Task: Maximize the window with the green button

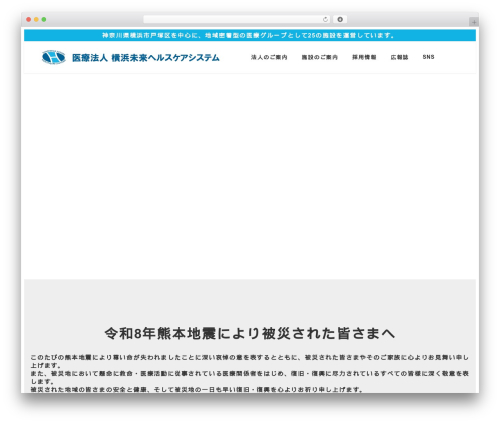Action: click(44, 19)
